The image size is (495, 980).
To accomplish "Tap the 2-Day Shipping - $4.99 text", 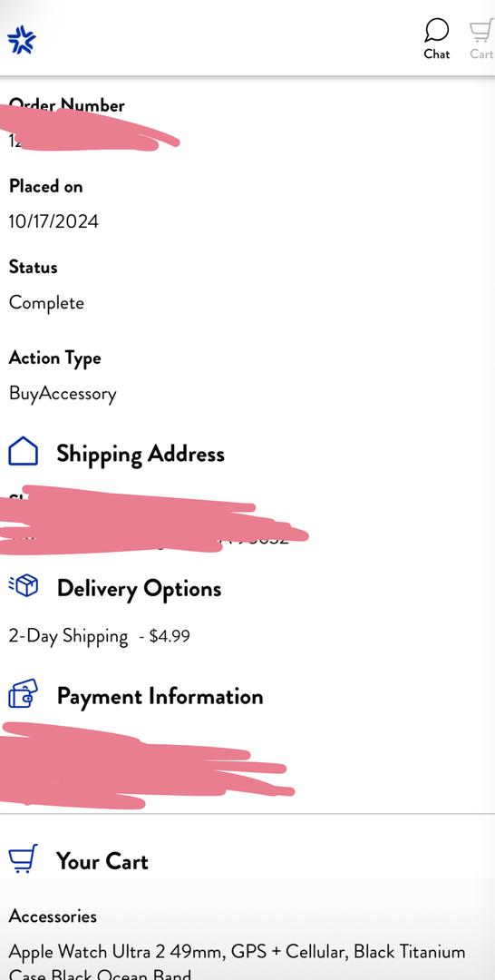I will tap(99, 636).
